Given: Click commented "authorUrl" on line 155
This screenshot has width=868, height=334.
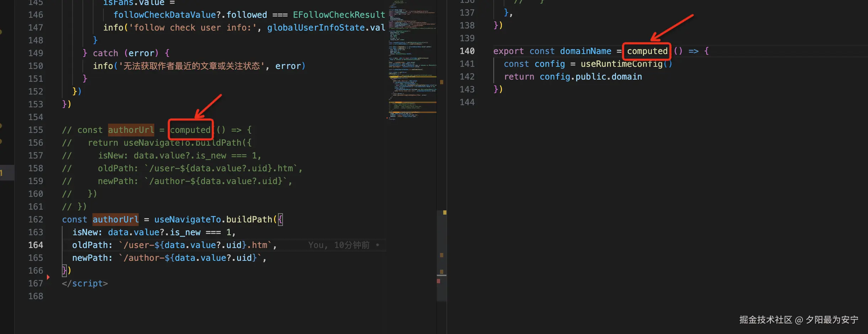Looking at the screenshot, I should click(x=131, y=130).
